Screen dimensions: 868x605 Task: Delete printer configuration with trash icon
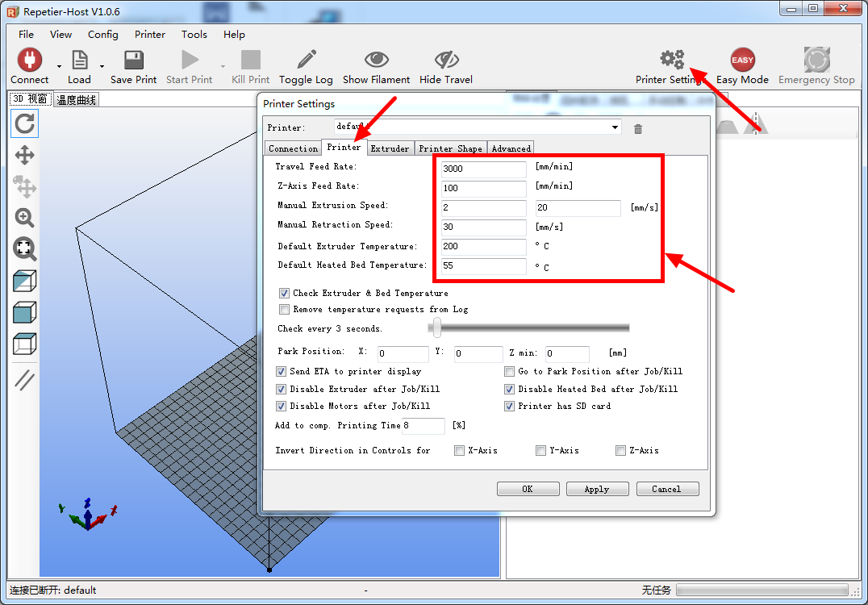click(638, 129)
